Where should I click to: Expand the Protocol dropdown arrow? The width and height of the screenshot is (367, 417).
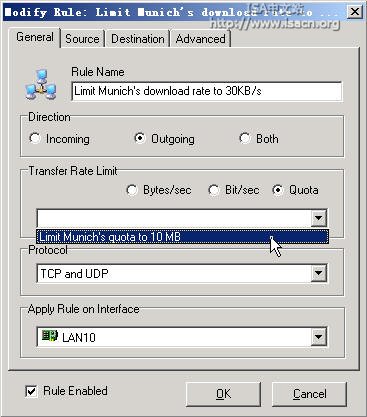coord(318,273)
